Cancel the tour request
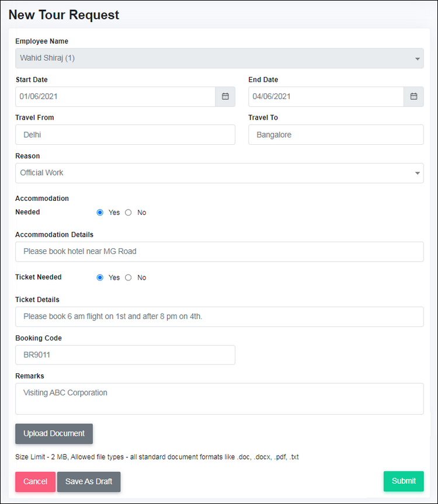 (36, 481)
